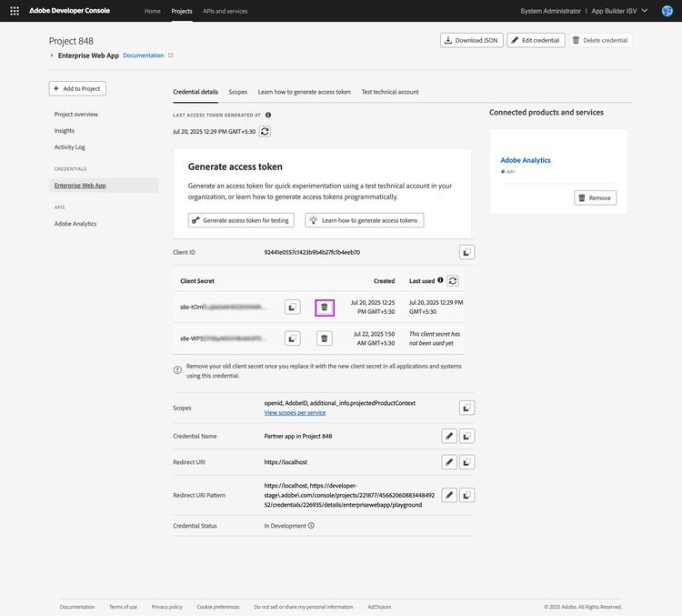This screenshot has height=616, width=682.
Task: Click Generate access token for testing
Action: click(x=242, y=220)
